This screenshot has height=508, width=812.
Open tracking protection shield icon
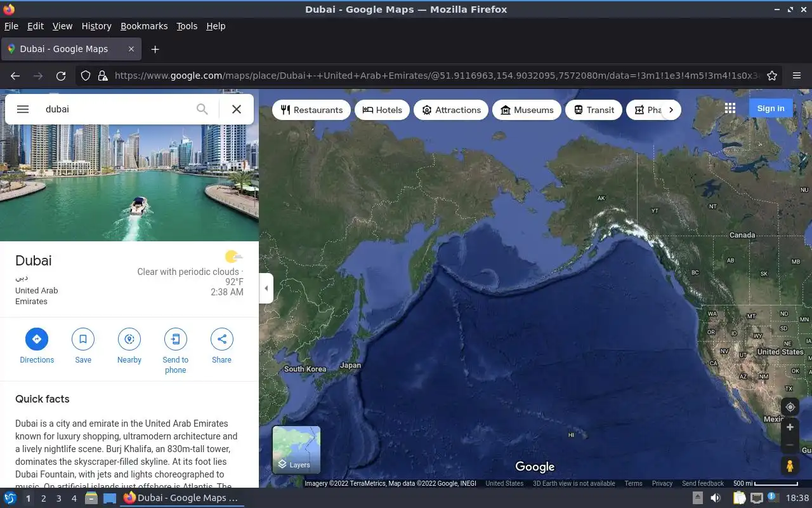tap(86, 76)
